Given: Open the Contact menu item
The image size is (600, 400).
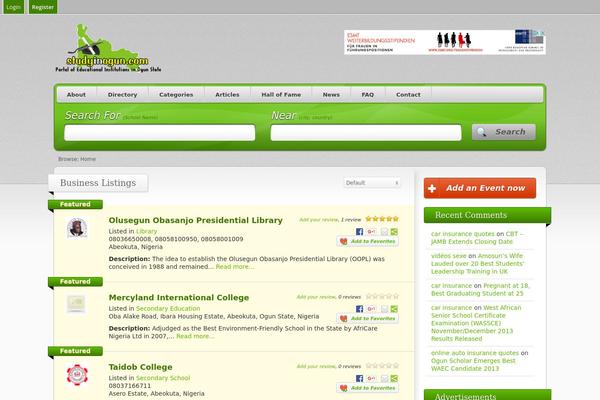Looking at the screenshot, I should [408, 95].
